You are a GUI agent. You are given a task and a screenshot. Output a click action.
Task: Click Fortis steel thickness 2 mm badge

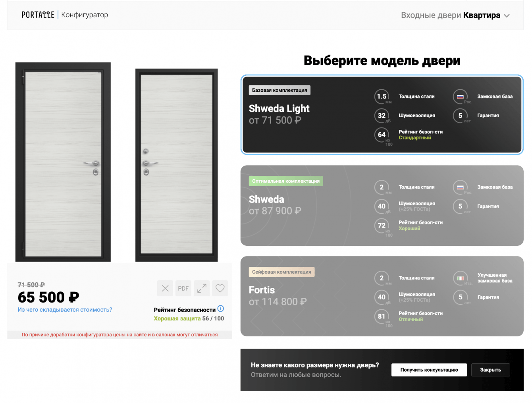382,278
